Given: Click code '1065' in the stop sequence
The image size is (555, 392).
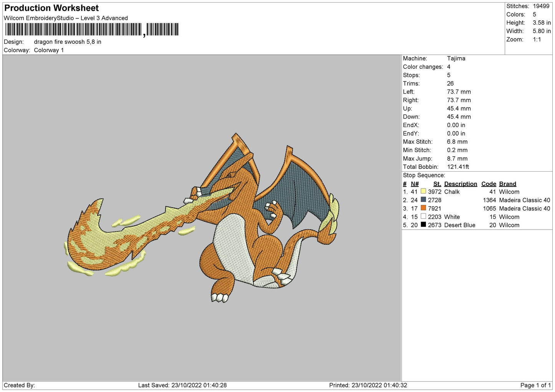Looking at the screenshot, I should coord(489,208).
